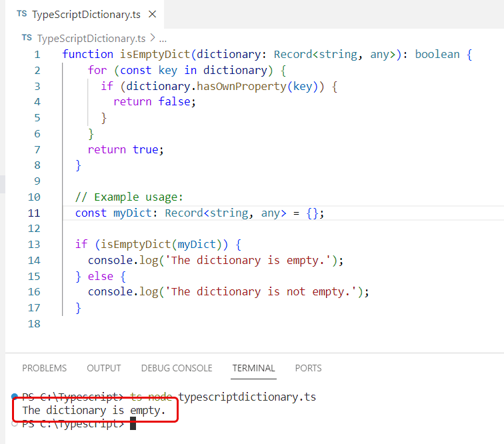Click the TS icon in the breadcrumb

(x=27, y=38)
